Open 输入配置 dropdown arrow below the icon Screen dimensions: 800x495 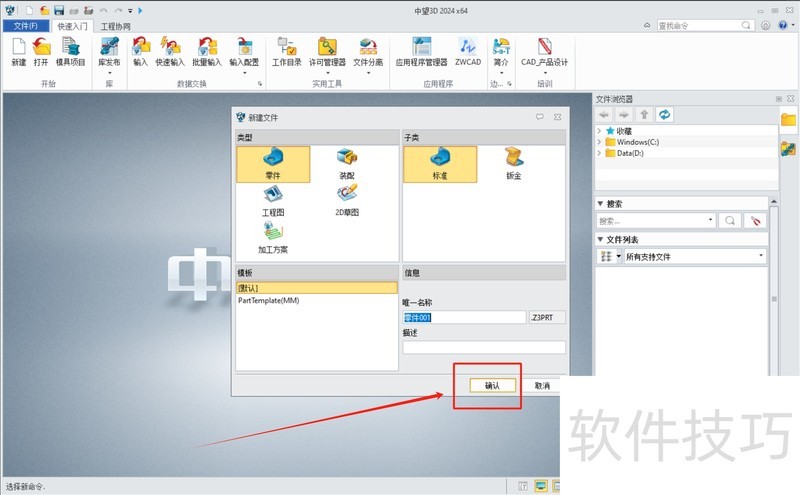coord(244,73)
